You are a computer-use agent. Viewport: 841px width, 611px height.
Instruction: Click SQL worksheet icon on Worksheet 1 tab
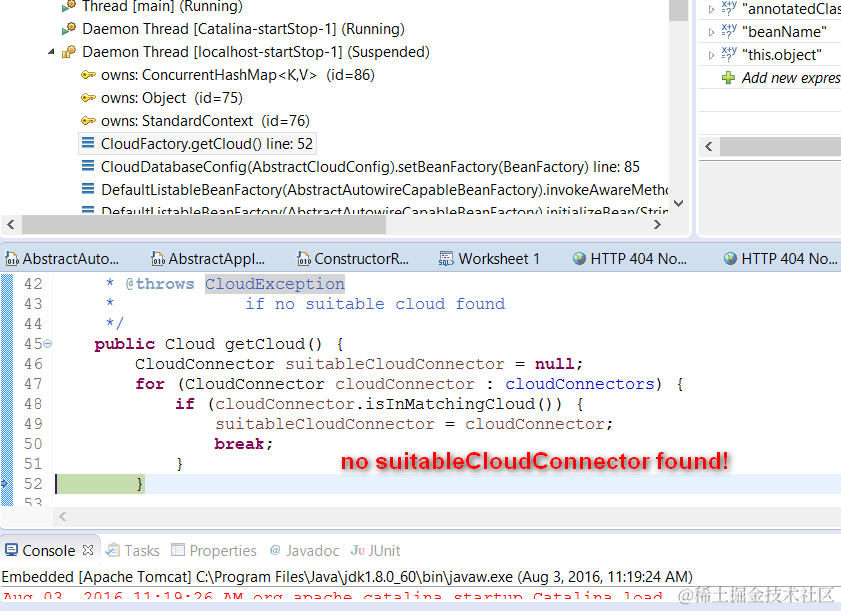pyautogui.click(x=446, y=259)
